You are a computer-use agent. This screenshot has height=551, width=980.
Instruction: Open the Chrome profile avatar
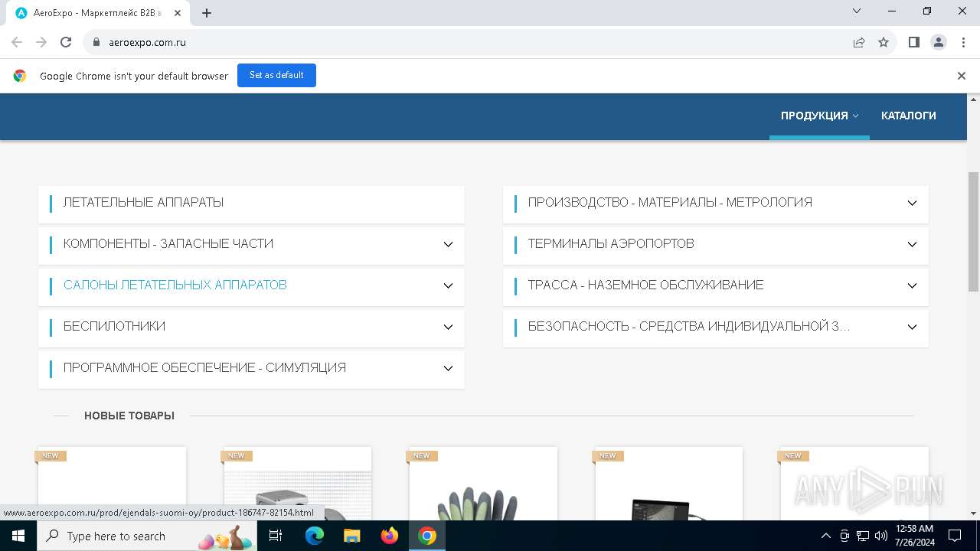point(939,42)
